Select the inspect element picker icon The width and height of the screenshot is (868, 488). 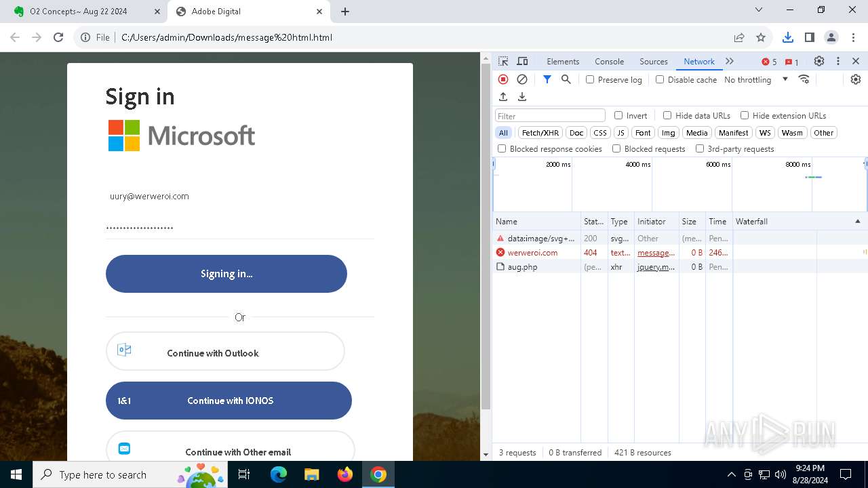[x=503, y=61]
